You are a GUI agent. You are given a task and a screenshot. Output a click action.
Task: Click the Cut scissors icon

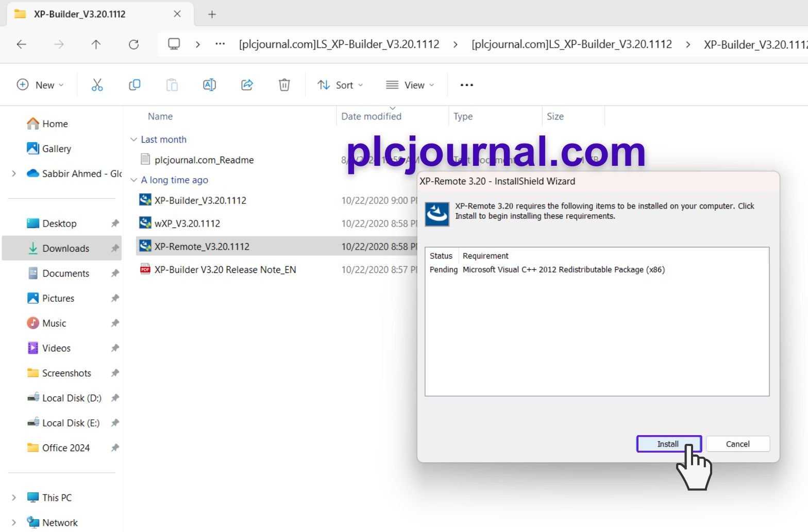click(97, 85)
